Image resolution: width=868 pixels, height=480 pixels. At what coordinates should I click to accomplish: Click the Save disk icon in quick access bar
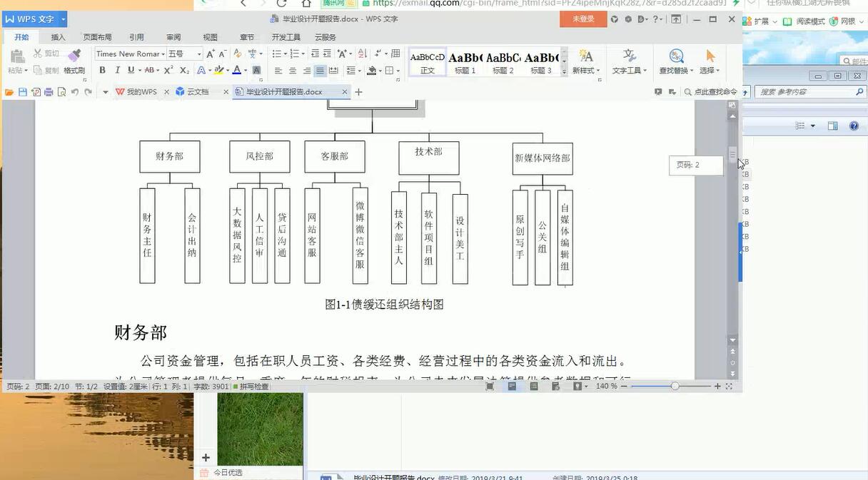pos(23,92)
